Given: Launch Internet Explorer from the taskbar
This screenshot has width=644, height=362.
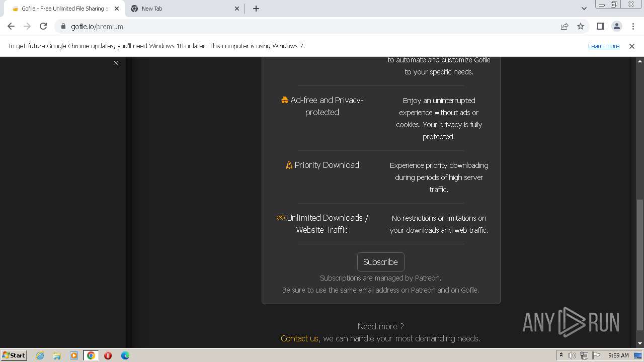Looking at the screenshot, I should point(40,355).
